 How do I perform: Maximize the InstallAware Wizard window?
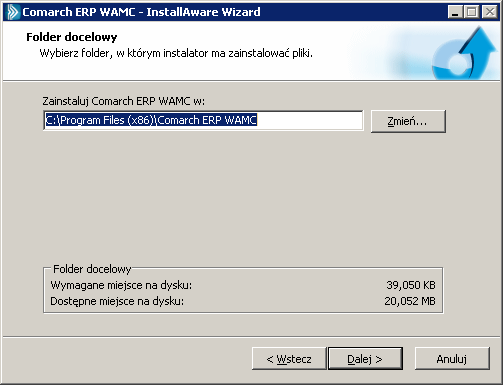coord(472,12)
